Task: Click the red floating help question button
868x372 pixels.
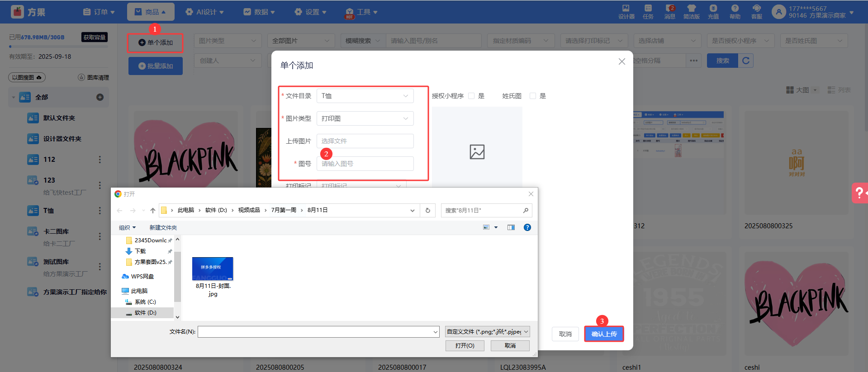Action: [859, 193]
